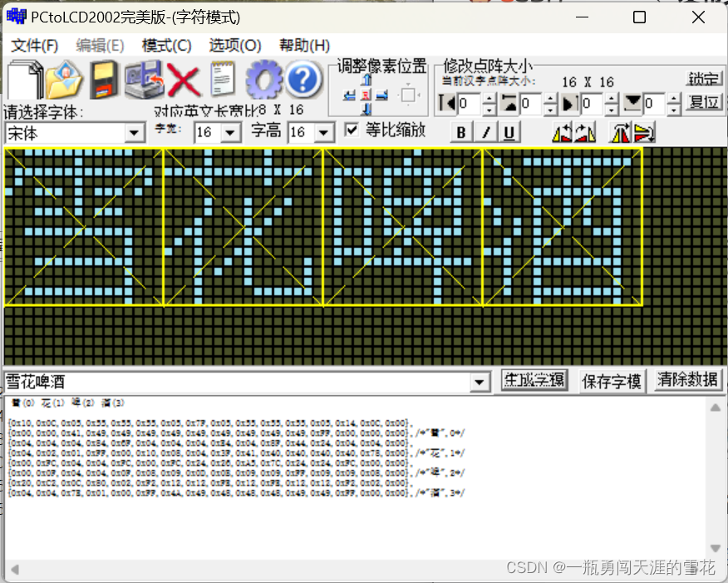Screen dimensions: 728x583
Task: Click the left-edge matrix resize icon
Action: pyautogui.click(x=447, y=102)
